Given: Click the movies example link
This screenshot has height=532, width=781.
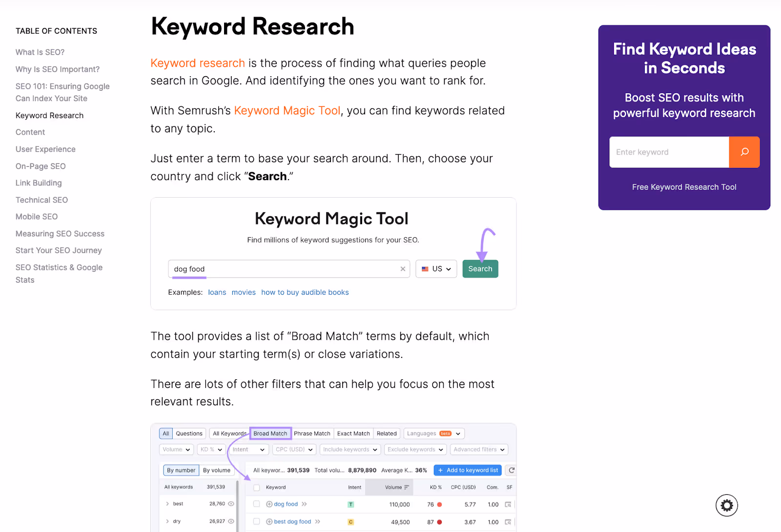Looking at the screenshot, I should 244,292.
